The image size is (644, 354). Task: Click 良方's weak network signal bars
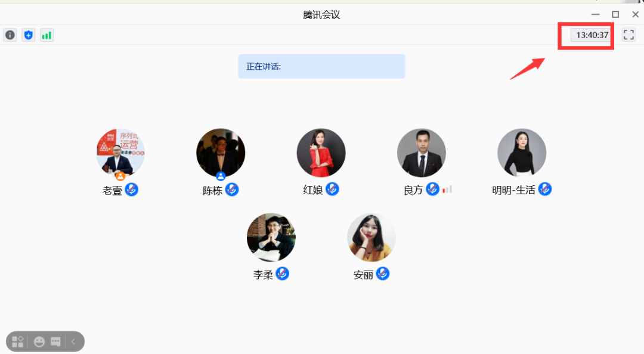[x=447, y=190]
